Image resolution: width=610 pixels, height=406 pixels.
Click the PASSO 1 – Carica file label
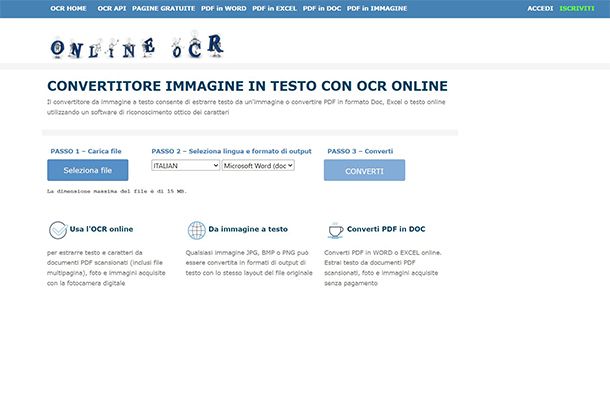86,151
